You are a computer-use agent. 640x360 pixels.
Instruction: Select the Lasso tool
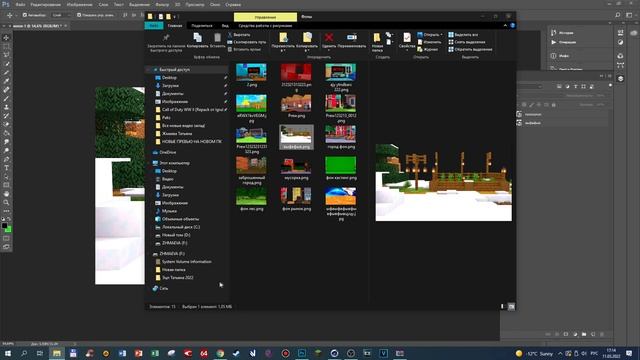[6, 55]
